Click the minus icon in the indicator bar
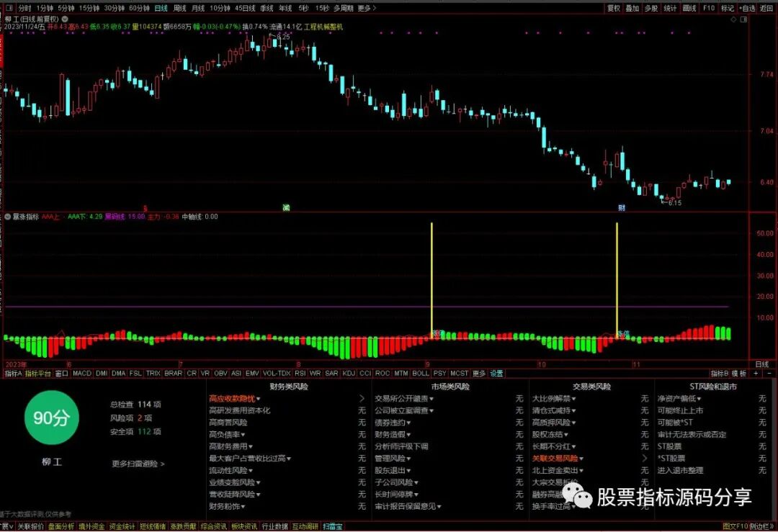Viewport: 778px width, 532px height. click(x=769, y=374)
